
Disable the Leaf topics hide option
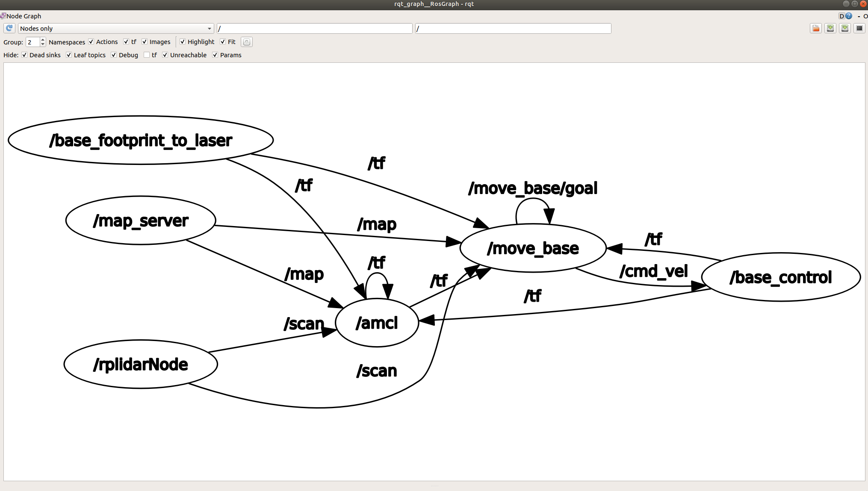(x=69, y=55)
